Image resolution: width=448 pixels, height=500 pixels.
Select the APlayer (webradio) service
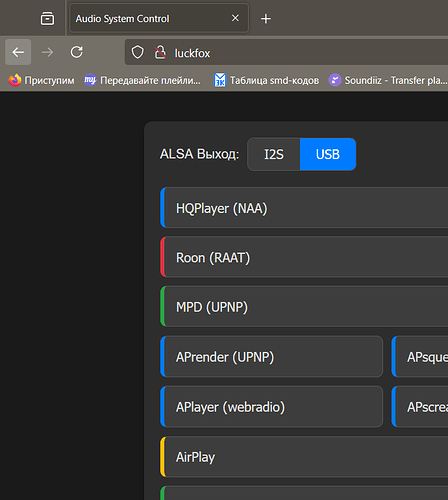click(x=271, y=407)
